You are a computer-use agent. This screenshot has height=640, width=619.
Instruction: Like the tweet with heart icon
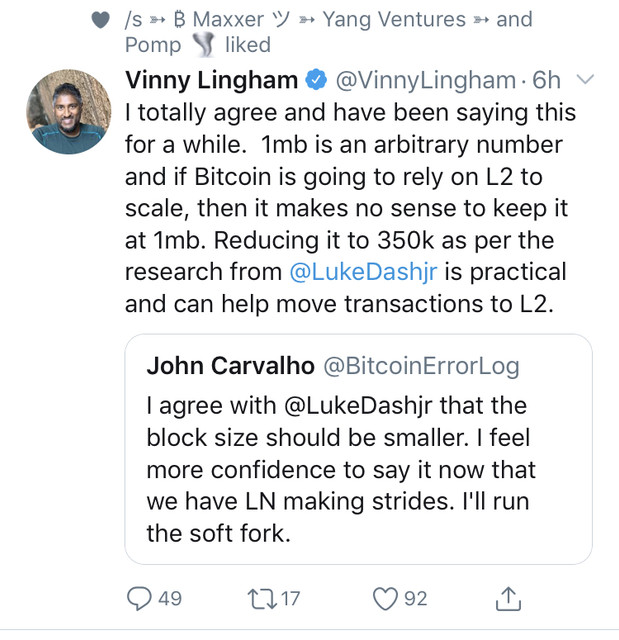pyautogui.click(x=385, y=599)
